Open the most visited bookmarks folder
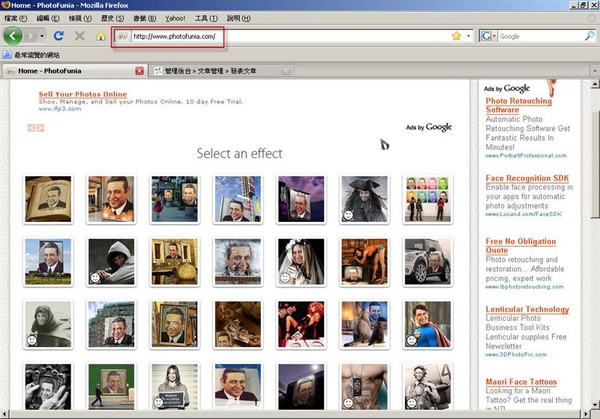This screenshot has height=419, width=600. 31,55
